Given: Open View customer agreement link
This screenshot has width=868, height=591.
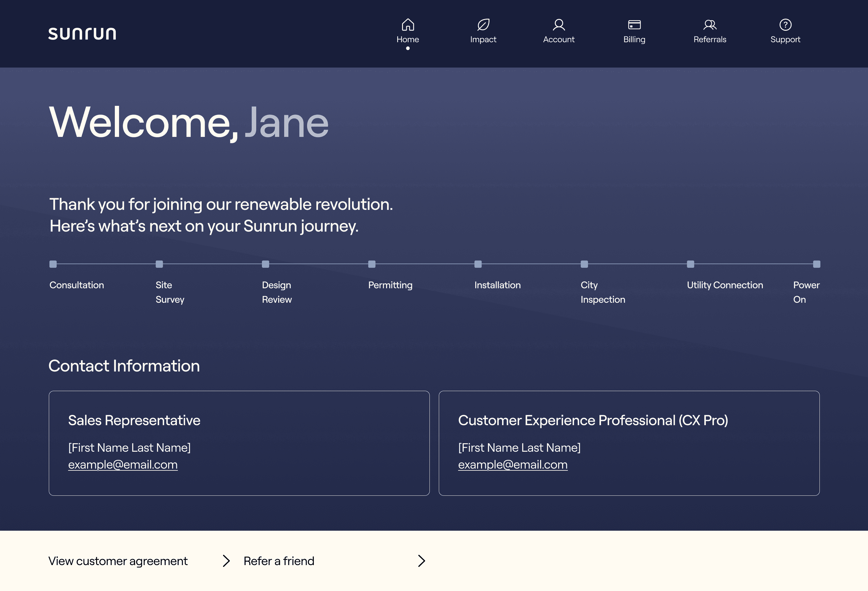Looking at the screenshot, I should (118, 561).
